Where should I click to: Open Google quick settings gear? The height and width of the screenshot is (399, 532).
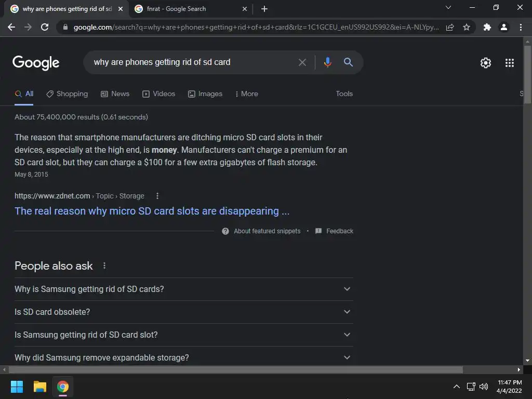pos(486,63)
